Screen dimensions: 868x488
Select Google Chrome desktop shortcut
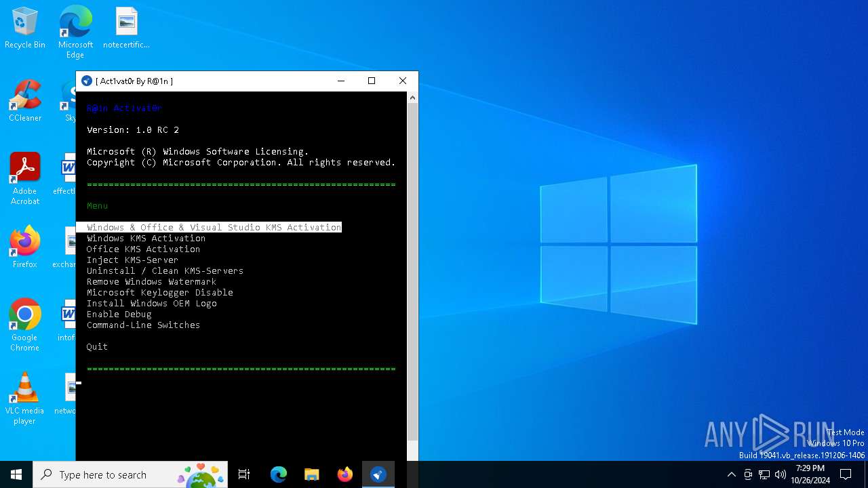[25, 325]
